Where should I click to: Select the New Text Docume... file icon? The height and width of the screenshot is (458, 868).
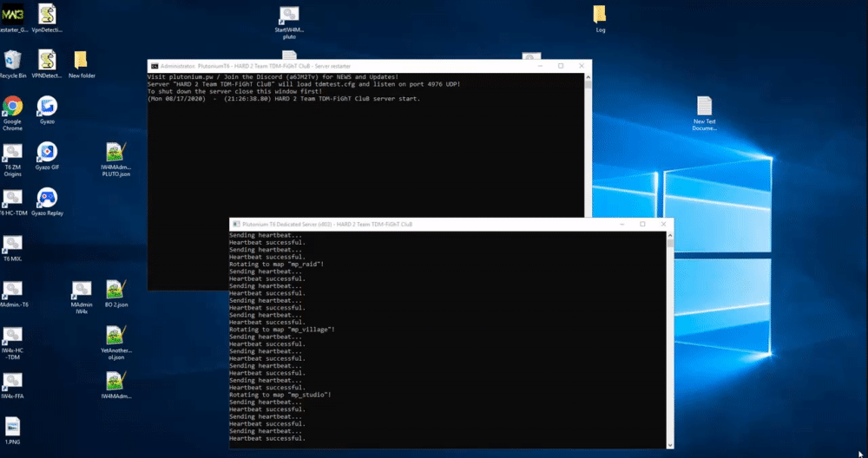click(704, 114)
